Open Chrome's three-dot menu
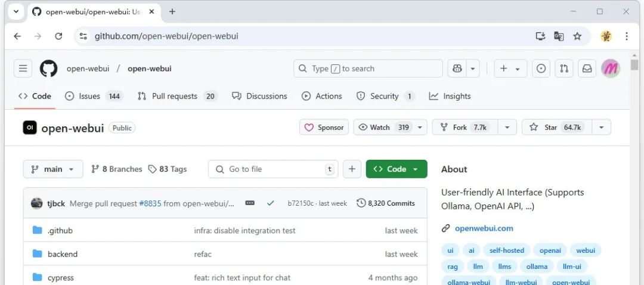Image resolution: width=644 pixels, height=285 pixels. tap(627, 36)
